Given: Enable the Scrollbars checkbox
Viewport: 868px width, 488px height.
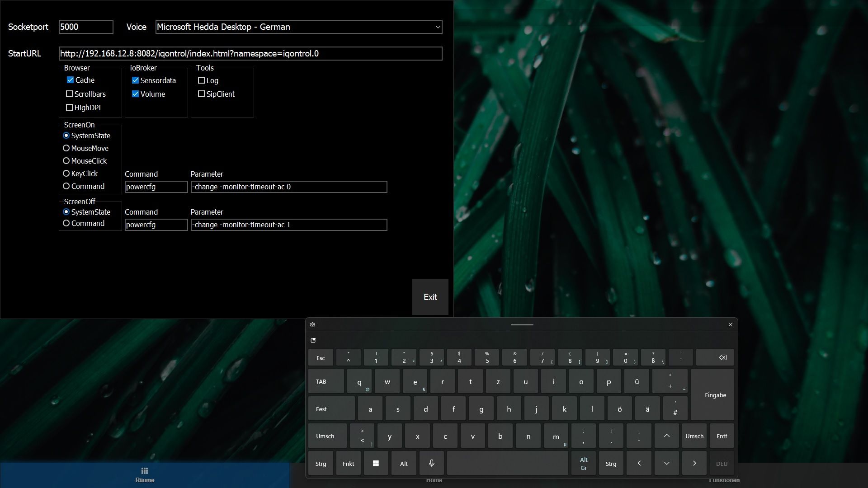Looking at the screenshot, I should pos(69,94).
